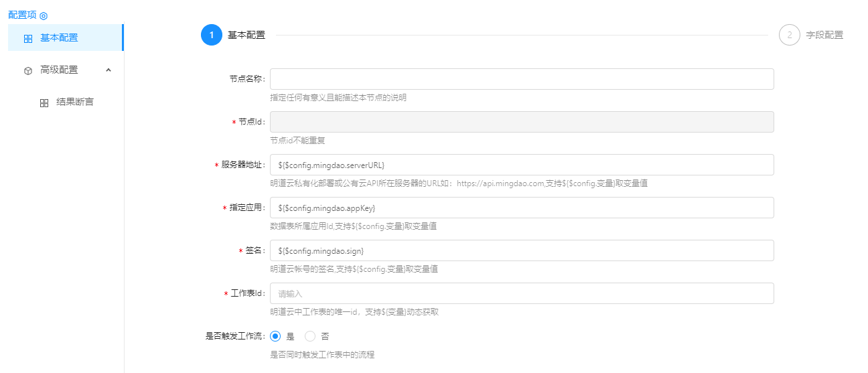The image size is (868, 373).
Task: Click the target icon beside 配置项
Action: [x=44, y=15]
